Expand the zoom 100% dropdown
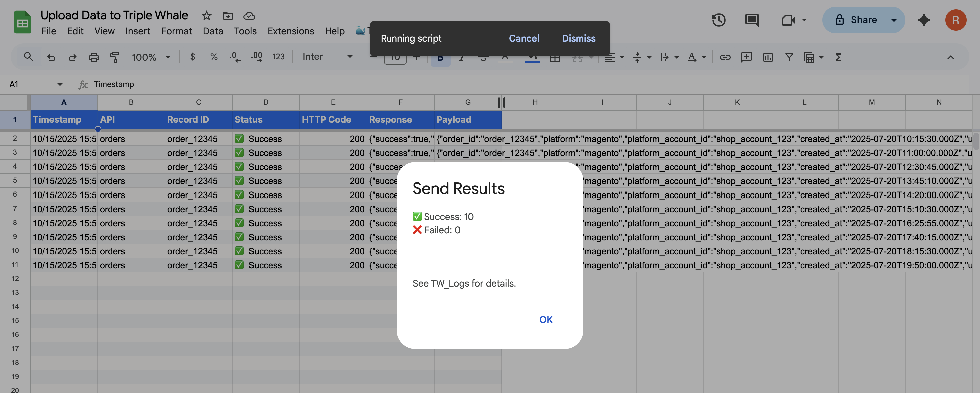This screenshot has width=980, height=393. click(151, 57)
